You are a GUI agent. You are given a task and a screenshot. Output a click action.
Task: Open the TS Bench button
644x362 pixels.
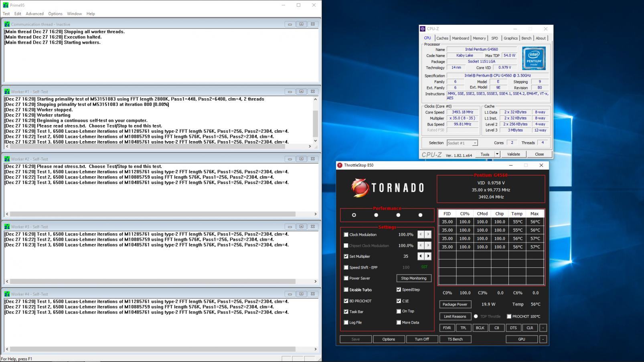pyautogui.click(x=455, y=339)
